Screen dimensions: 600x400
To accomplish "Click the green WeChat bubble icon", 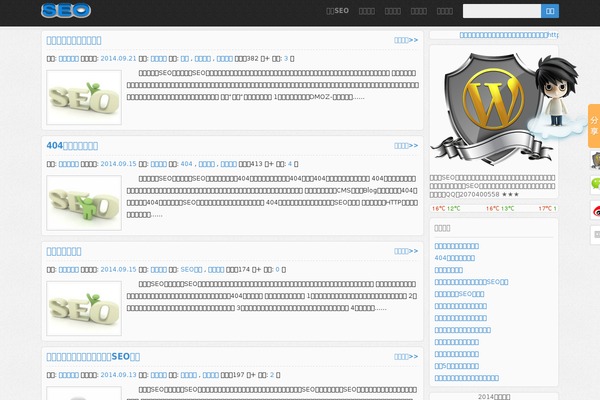I will point(595,184).
